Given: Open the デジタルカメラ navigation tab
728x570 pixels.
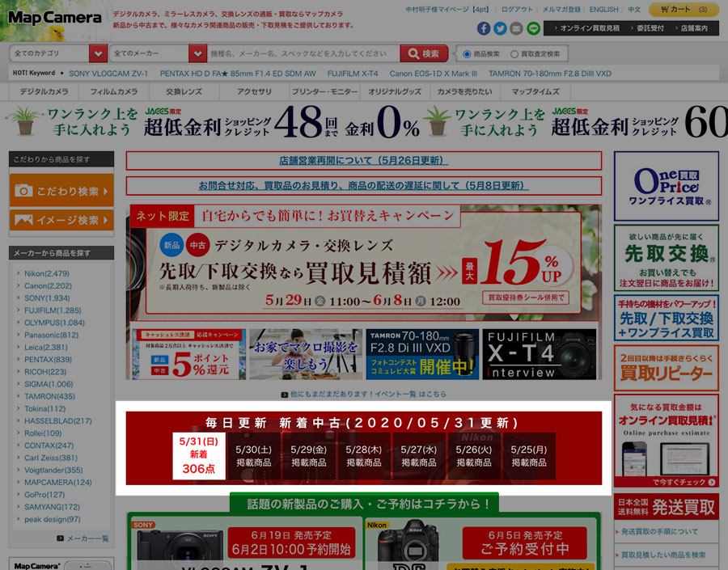Looking at the screenshot, I should 44,92.
